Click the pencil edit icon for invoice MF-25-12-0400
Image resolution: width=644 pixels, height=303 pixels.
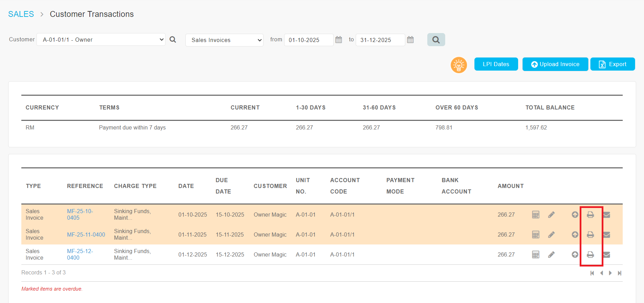coord(551,255)
